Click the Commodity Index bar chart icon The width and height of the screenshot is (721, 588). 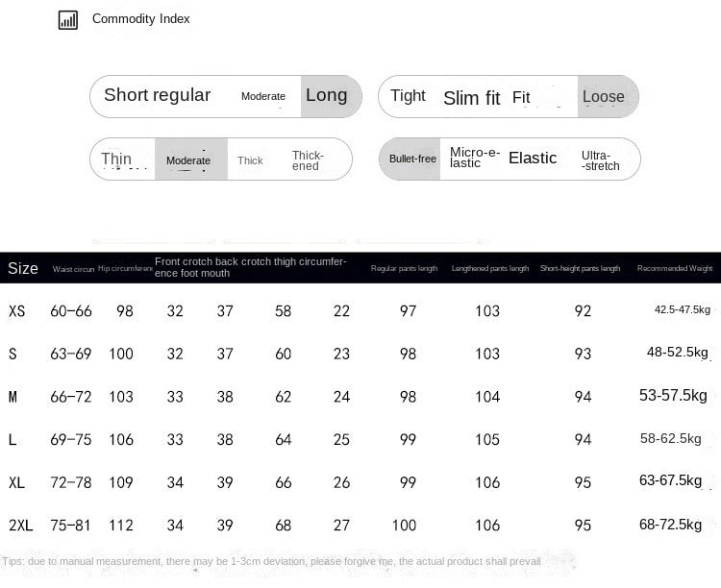click(x=68, y=19)
